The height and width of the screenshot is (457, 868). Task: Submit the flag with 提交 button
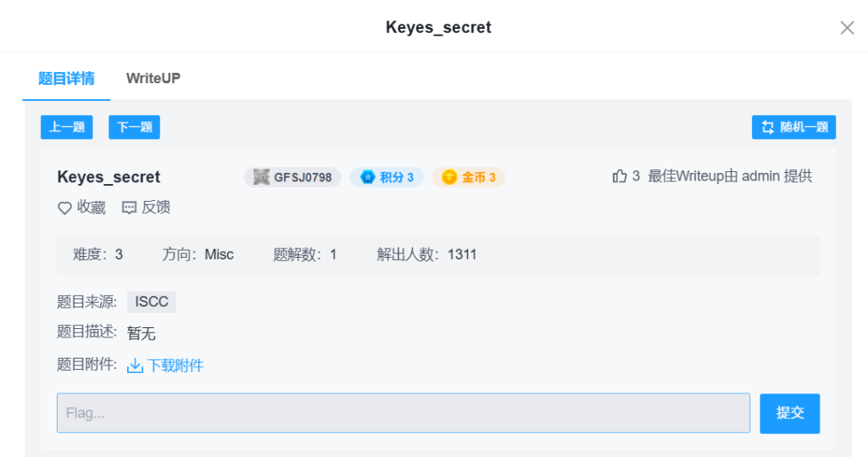pos(789,413)
